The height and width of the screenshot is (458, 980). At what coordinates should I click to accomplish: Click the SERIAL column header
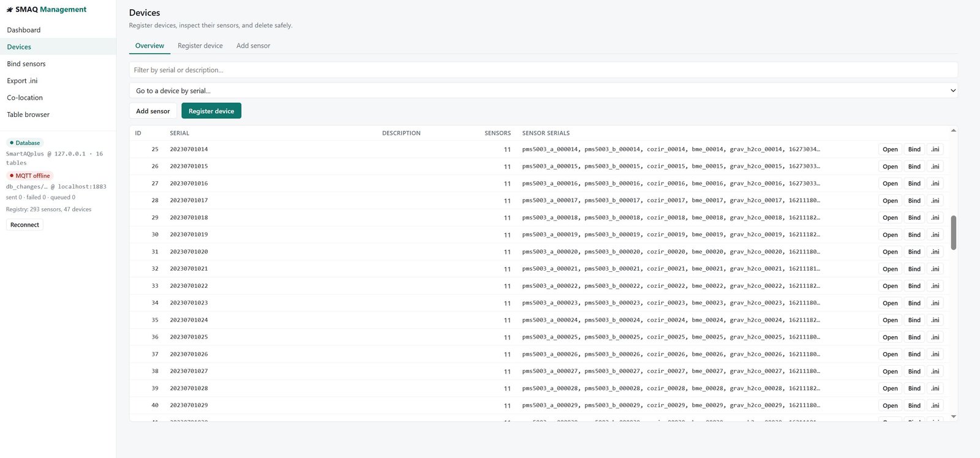click(x=179, y=133)
